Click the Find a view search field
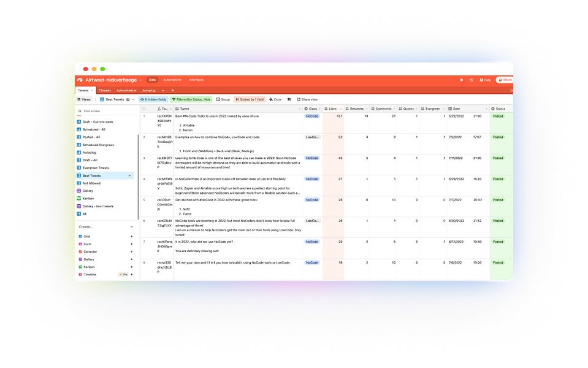Image resolution: width=588 pixels, height=368 pixels. (106, 111)
